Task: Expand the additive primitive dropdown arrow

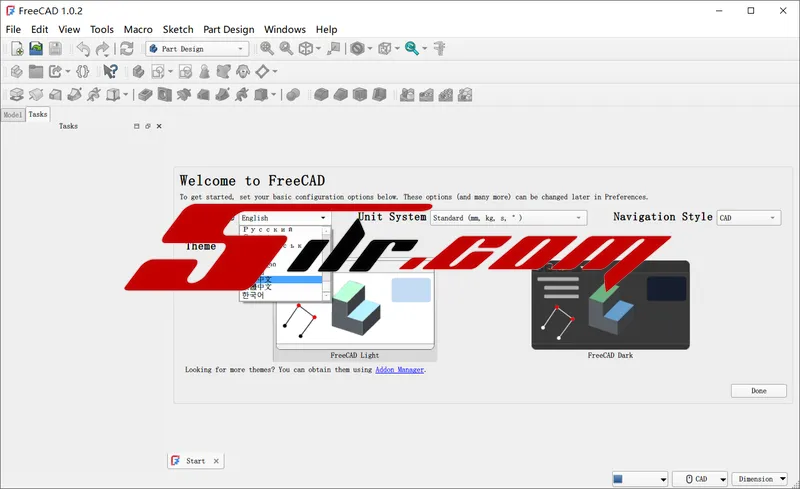Action: pos(126,94)
